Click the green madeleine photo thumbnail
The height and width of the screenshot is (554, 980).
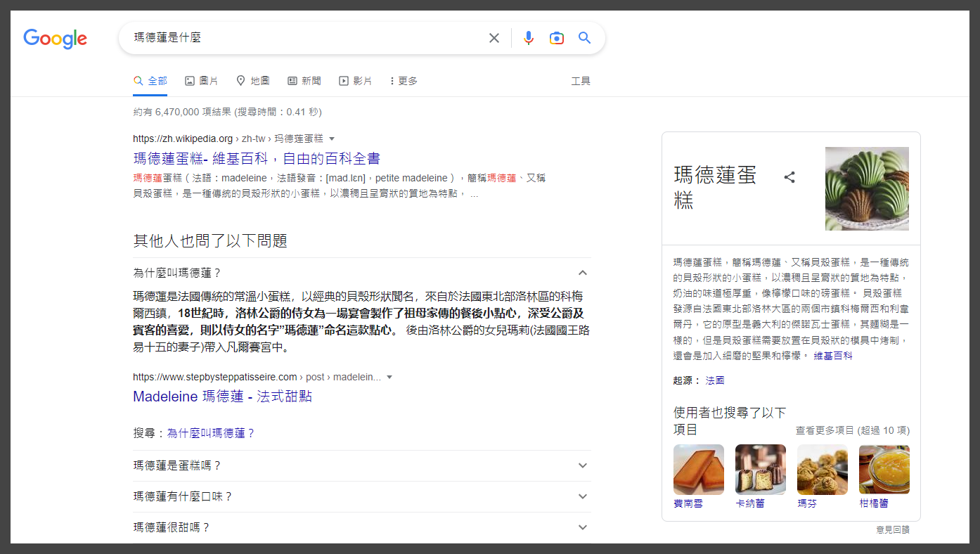click(x=867, y=188)
